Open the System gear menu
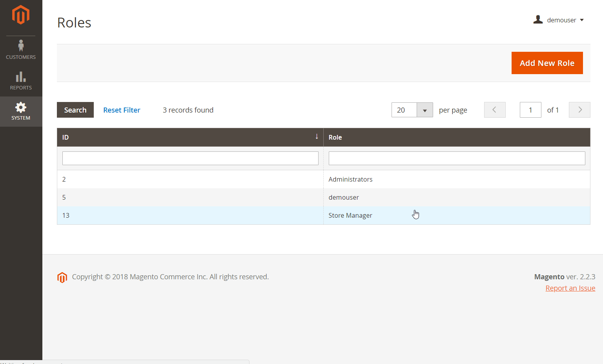The image size is (603, 364). tap(21, 107)
